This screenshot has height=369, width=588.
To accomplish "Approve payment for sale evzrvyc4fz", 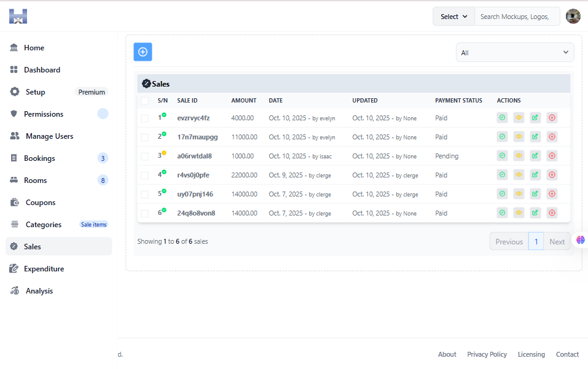I will (x=502, y=117).
